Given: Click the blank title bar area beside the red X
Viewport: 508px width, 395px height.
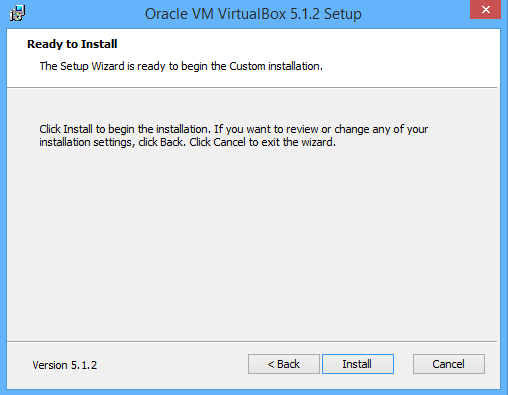Looking at the screenshot, I should click(x=417, y=14).
